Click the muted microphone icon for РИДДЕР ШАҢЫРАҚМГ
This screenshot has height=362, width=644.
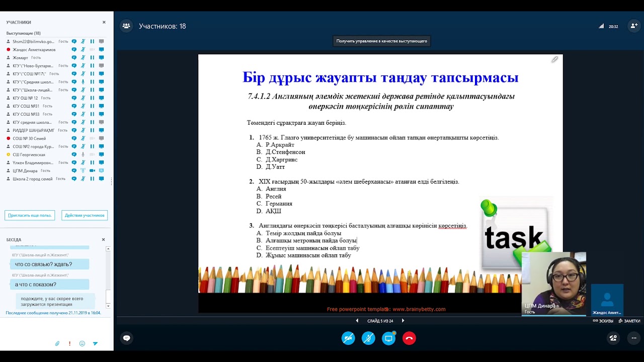tap(83, 130)
